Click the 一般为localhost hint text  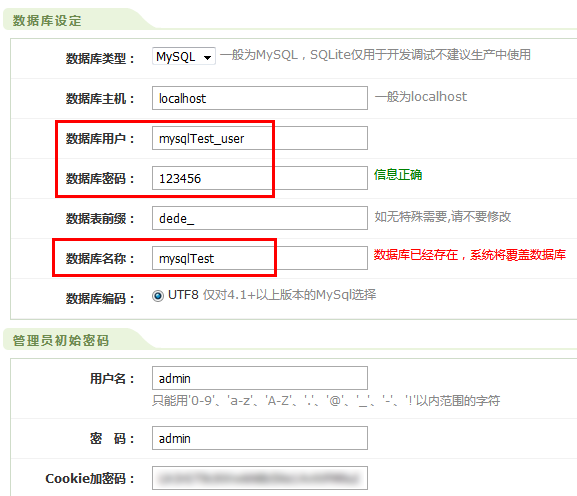tap(421, 97)
